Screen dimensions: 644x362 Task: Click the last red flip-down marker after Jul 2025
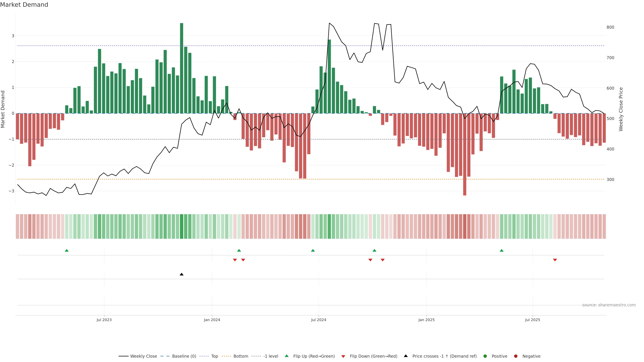(x=555, y=260)
